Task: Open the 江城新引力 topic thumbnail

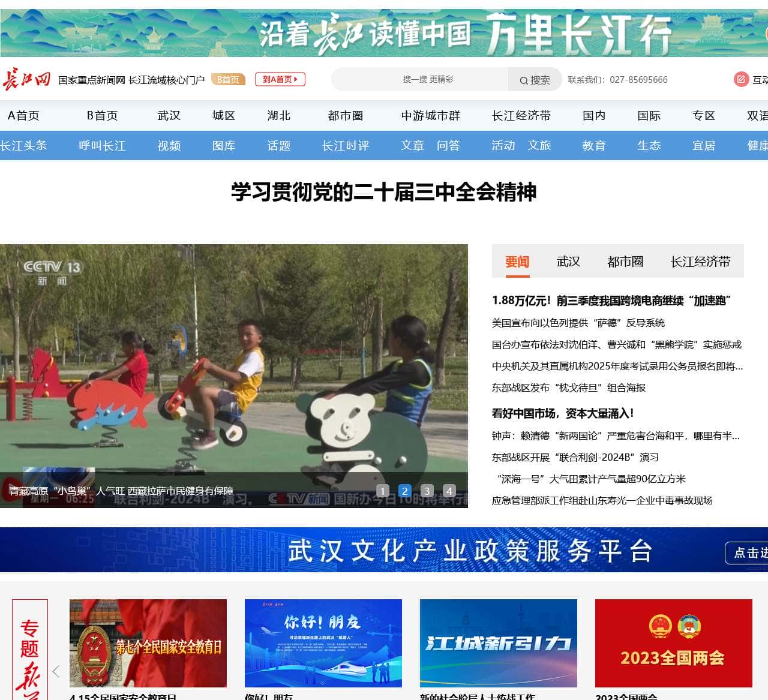Action: pyautogui.click(x=498, y=643)
